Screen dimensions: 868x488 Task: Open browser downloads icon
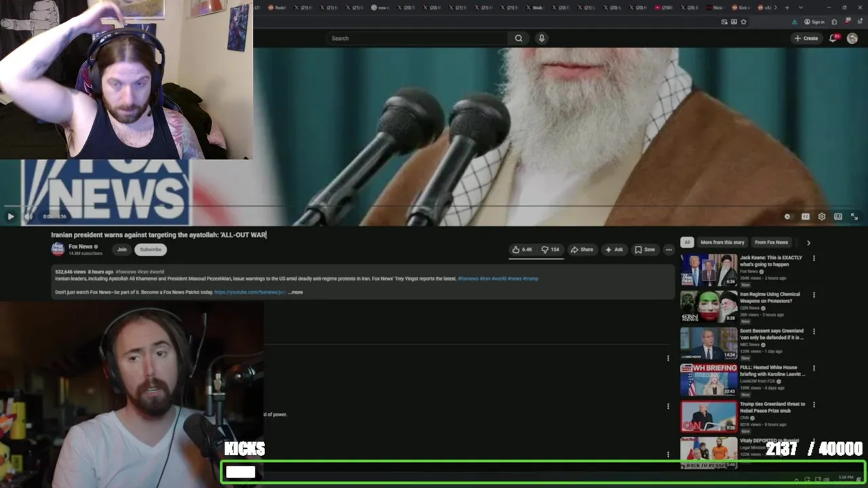[x=795, y=22]
